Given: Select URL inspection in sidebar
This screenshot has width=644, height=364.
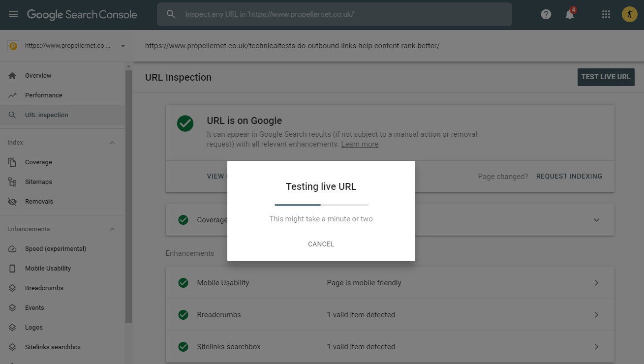Looking at the screenshot, I should 62,115.
